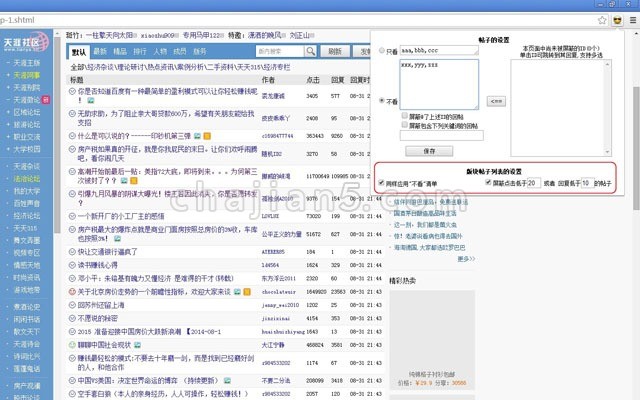
Task: Click the smiley icon before 不愿说的秘密 post
Action: [72, 318]
